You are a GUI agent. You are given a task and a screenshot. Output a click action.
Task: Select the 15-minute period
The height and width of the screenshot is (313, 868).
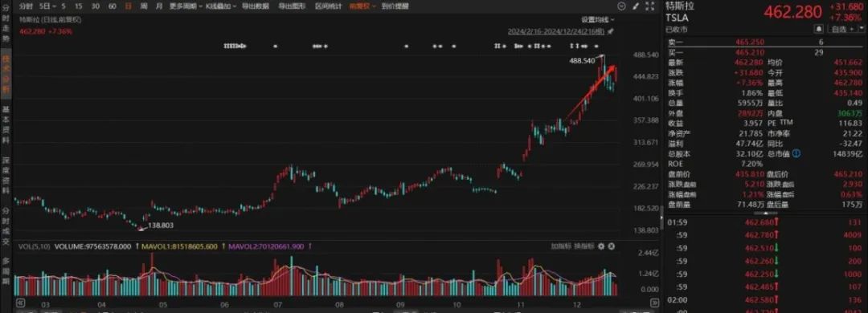(79, 6)
